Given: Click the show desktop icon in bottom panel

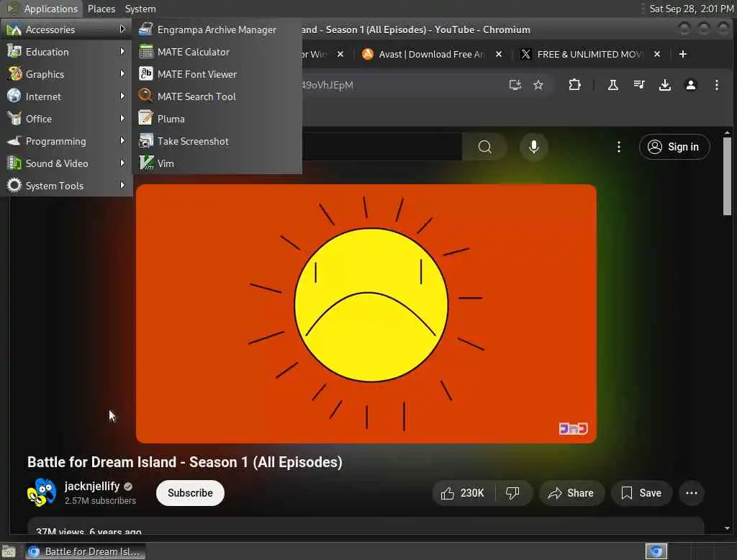Looking at the screenshot, I should (x=9, y=551).
